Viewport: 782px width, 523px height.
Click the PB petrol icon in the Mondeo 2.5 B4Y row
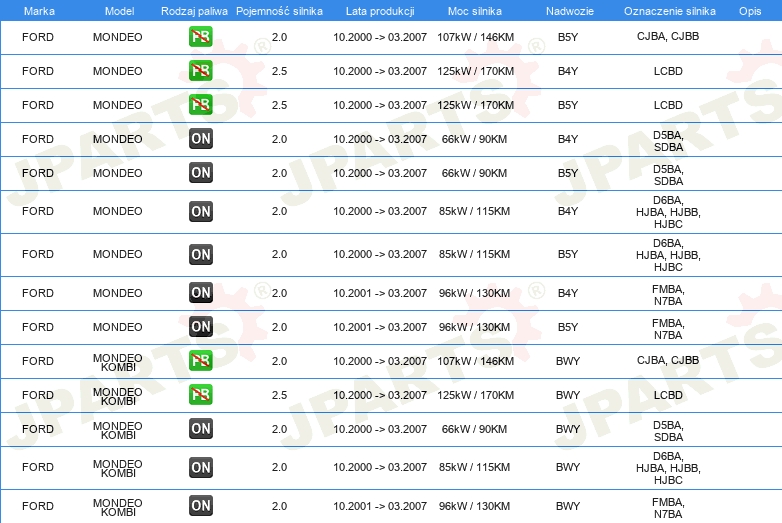200,71
